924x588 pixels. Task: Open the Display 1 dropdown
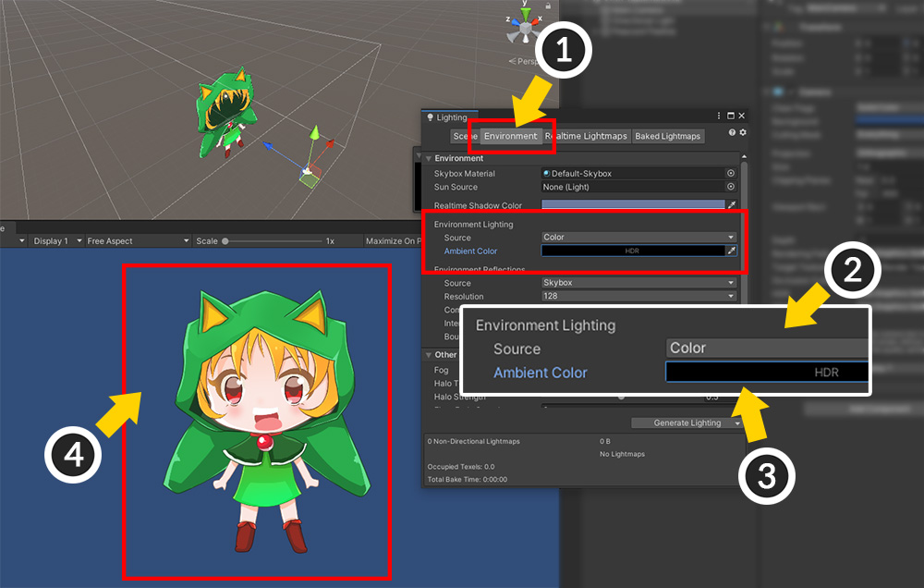coord(57,241)
